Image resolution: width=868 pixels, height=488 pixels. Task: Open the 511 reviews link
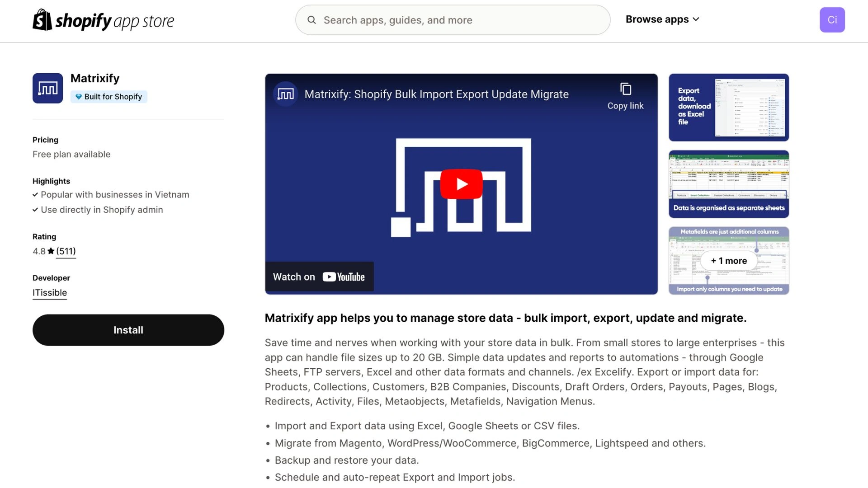[66, 251]
